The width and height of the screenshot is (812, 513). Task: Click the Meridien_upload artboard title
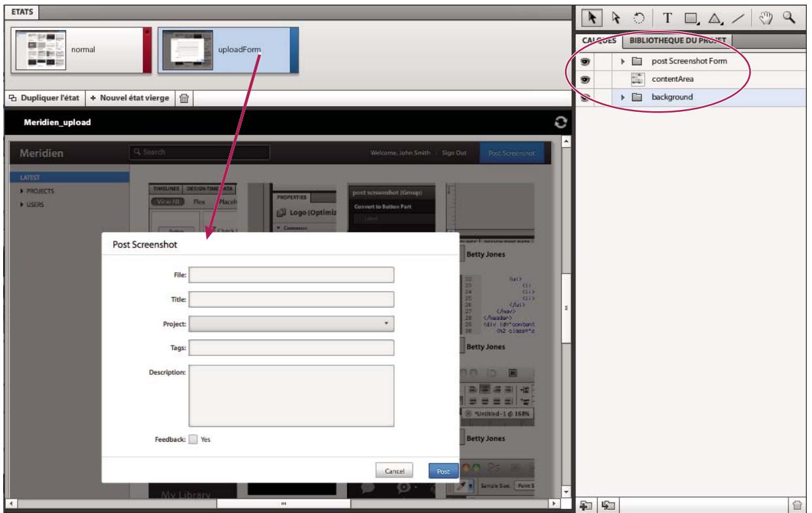tap(57, 122)
